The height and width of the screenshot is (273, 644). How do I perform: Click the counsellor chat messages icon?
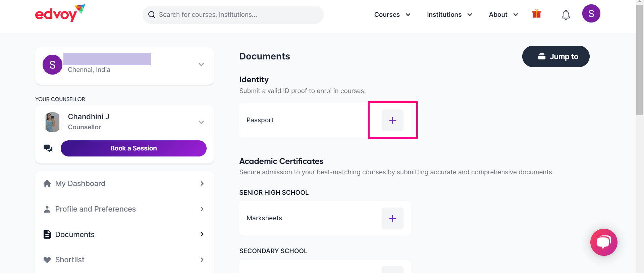[48, 148]
